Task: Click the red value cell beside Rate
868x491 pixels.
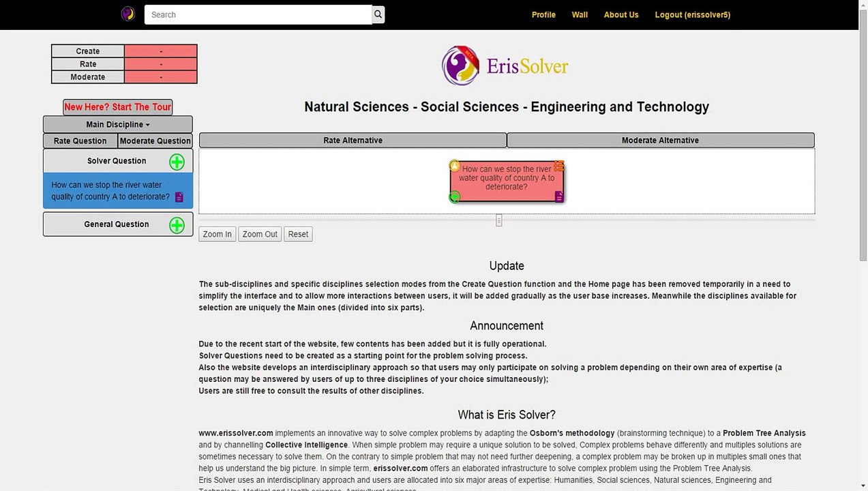Action: tap(161, 64)
